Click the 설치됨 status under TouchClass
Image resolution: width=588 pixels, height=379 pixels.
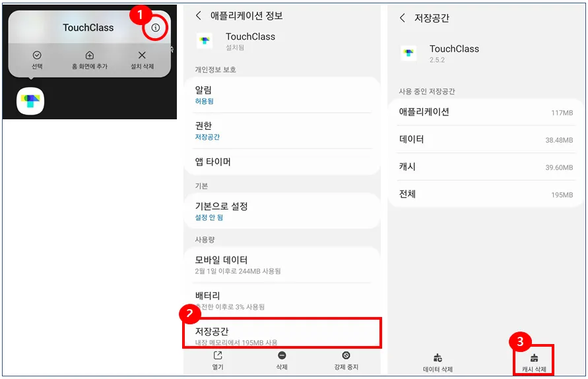tap(235, 47)
